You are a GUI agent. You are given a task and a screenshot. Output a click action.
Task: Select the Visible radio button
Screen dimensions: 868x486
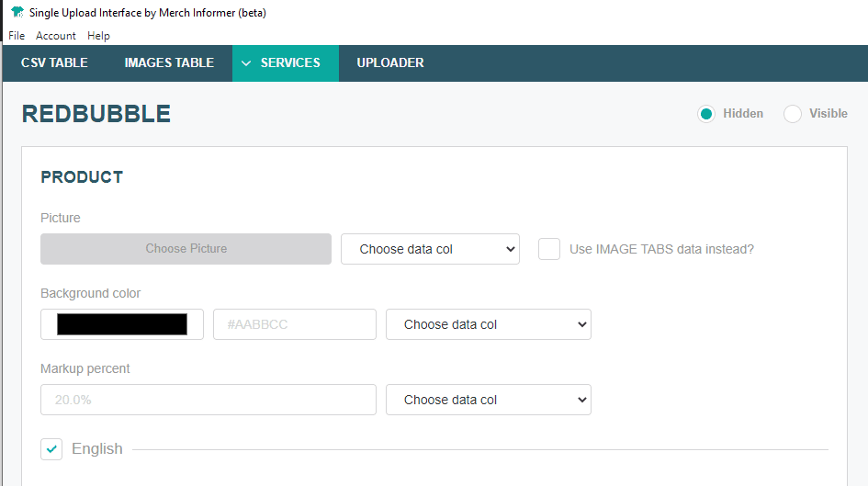point(792,114)
